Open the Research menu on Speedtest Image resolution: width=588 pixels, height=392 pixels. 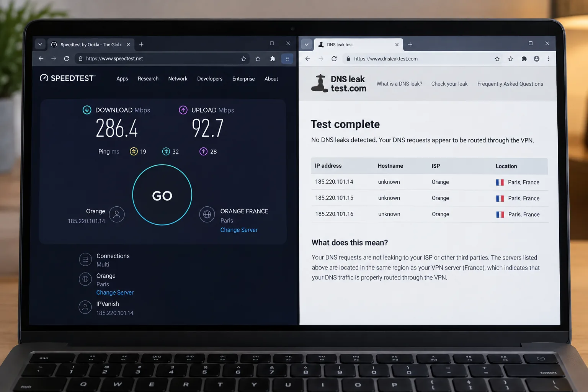pyautogui.click(x=148, y=78)
